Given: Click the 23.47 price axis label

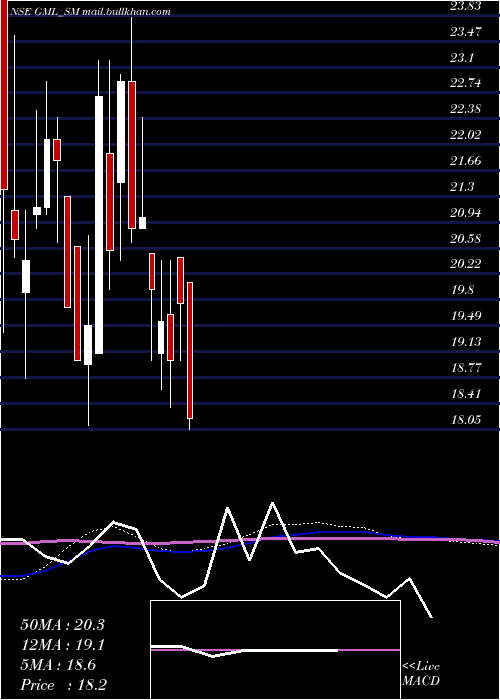Looking at the screenshot, I should click(x=466, y=32).
